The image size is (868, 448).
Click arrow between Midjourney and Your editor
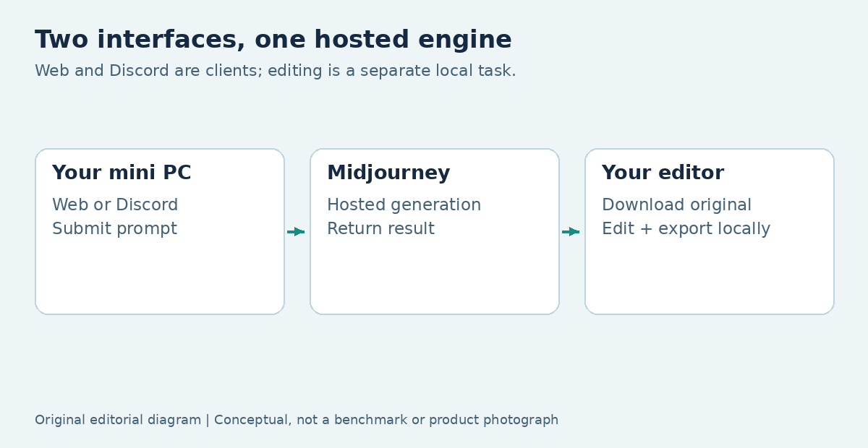tap(571, 232)
